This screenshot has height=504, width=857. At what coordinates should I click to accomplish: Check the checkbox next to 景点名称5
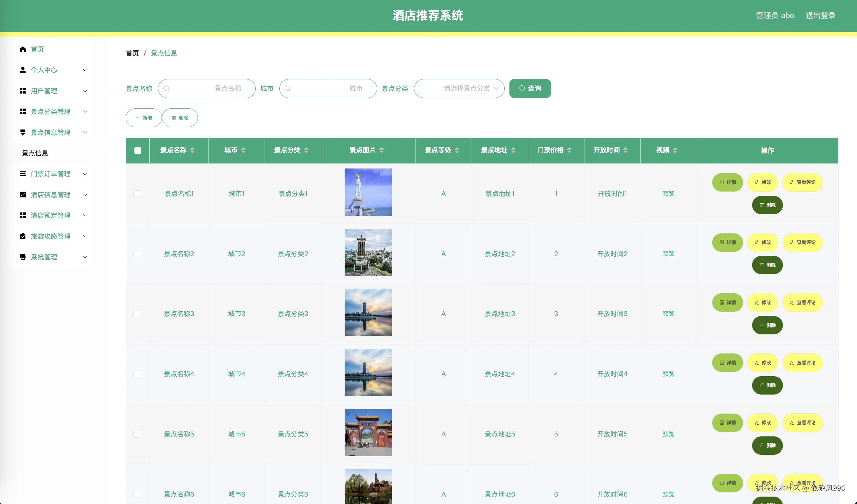[137, 434]
